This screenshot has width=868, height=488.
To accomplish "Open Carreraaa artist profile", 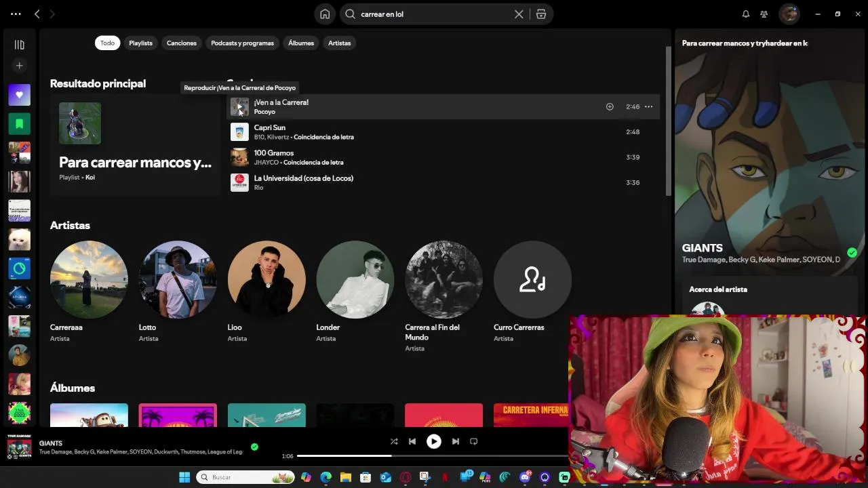I will pyautogui.click(x=89, y=279).
